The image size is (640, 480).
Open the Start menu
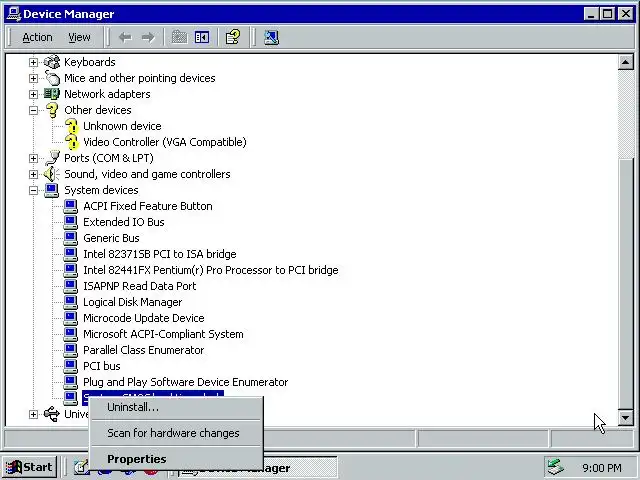[29, 467]
